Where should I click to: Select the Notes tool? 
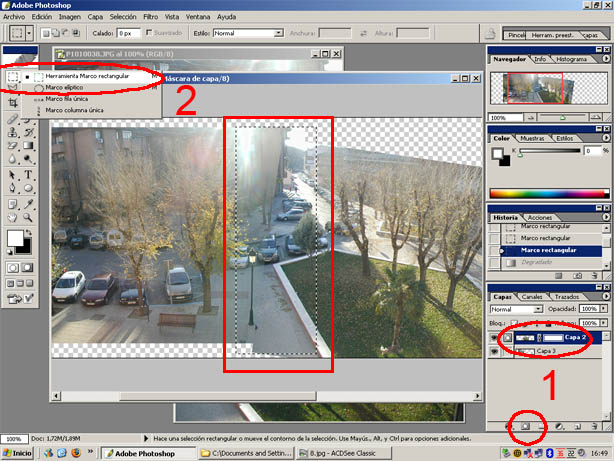point(13,204)
